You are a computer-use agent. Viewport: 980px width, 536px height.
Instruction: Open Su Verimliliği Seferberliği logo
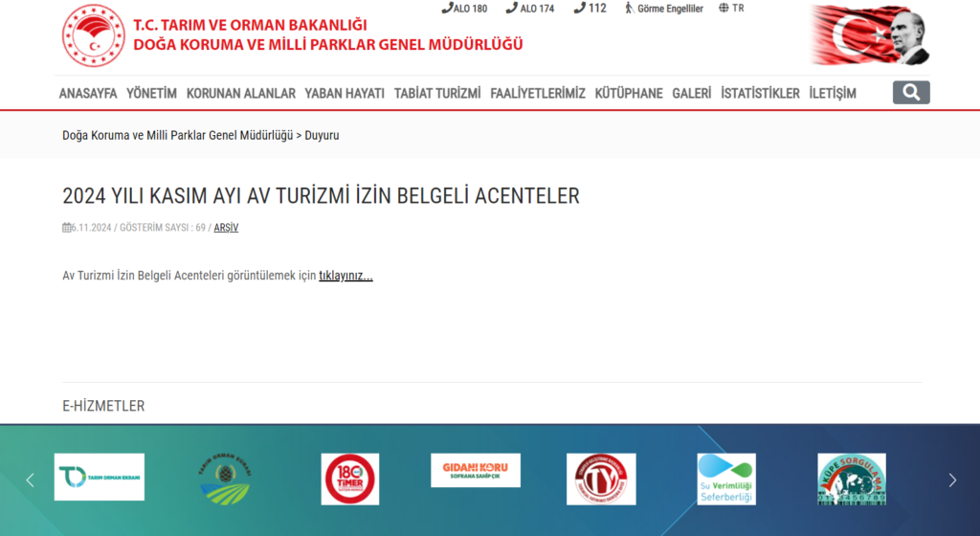(726, 479)
